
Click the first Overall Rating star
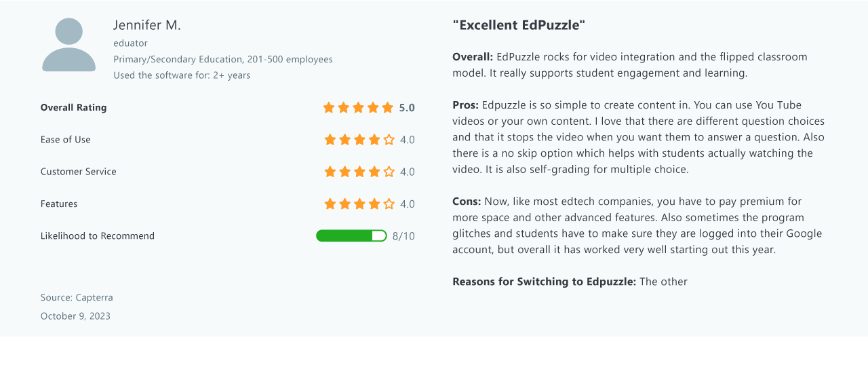329,107
